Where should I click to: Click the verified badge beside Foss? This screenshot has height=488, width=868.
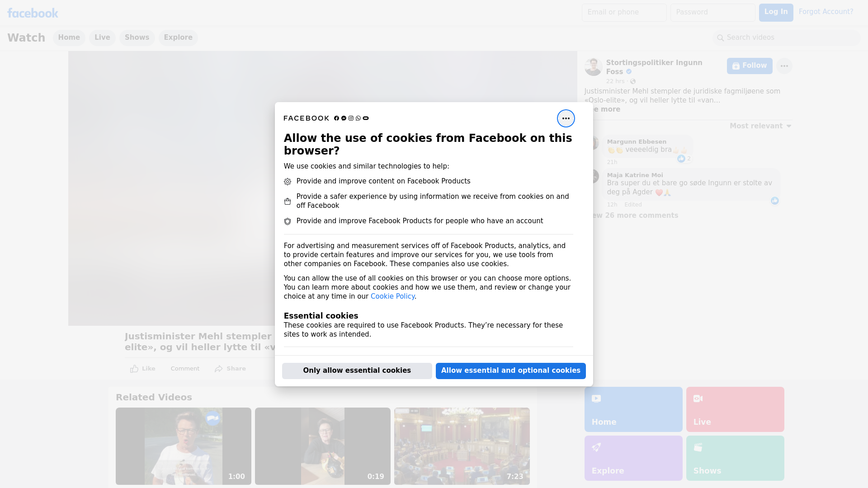point(629,72)
